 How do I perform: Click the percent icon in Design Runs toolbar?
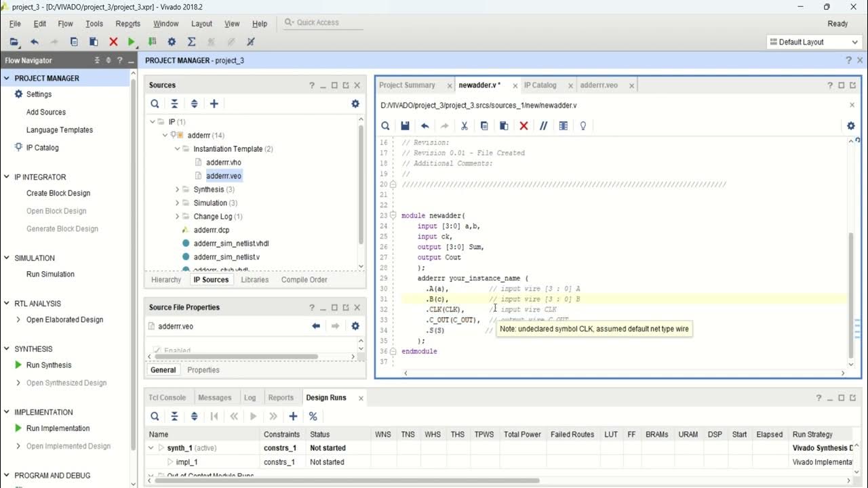pos(313,416)
